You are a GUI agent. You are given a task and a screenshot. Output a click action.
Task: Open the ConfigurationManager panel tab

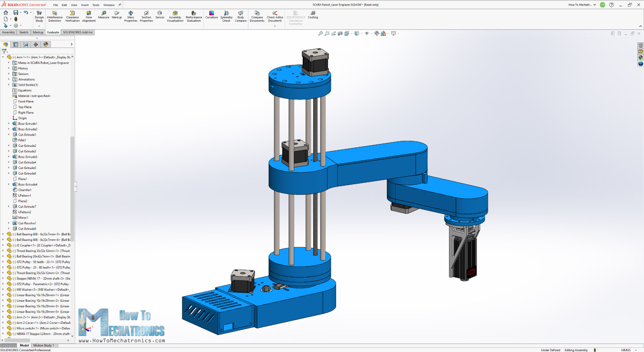coord(26,44)
